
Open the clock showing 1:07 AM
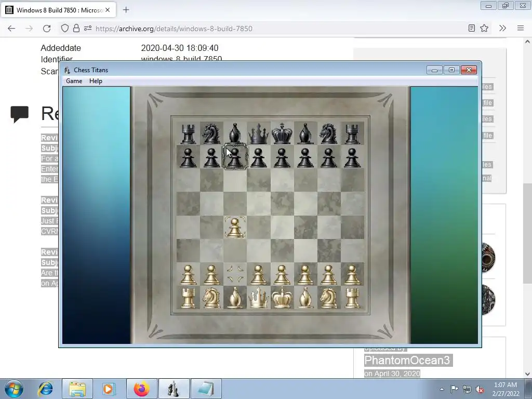506,389
